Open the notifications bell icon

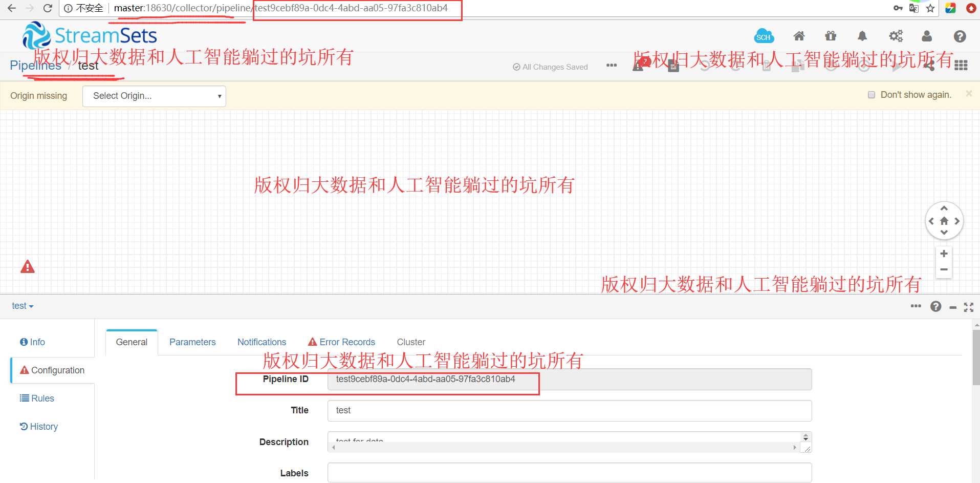[862, 36]
